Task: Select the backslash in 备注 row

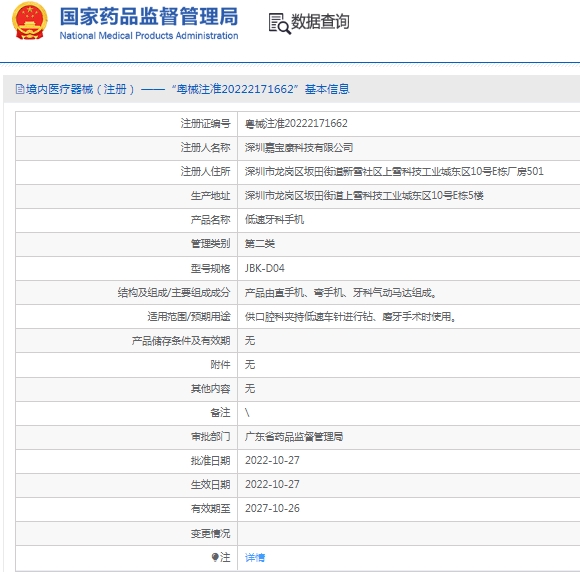Action: 247,413
